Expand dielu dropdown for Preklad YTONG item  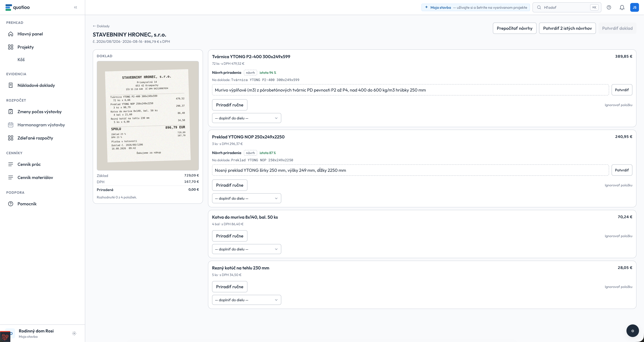tap(247, 198)
